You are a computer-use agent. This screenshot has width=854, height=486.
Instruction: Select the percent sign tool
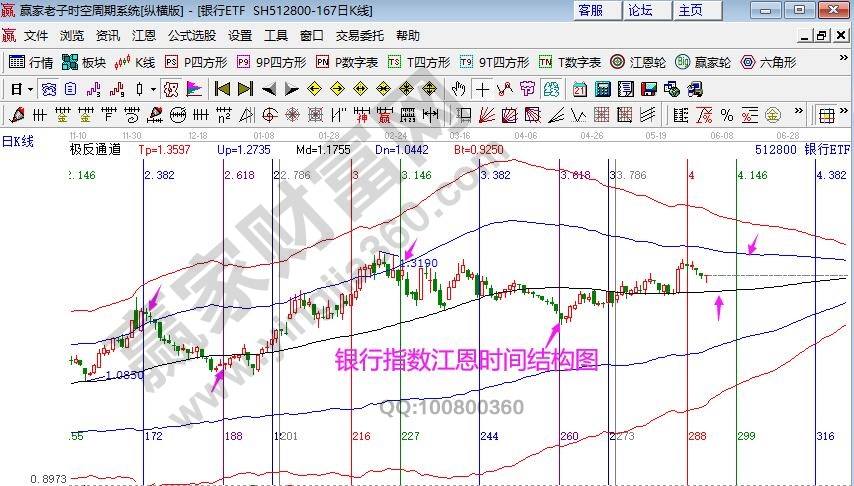coord(726,114)
